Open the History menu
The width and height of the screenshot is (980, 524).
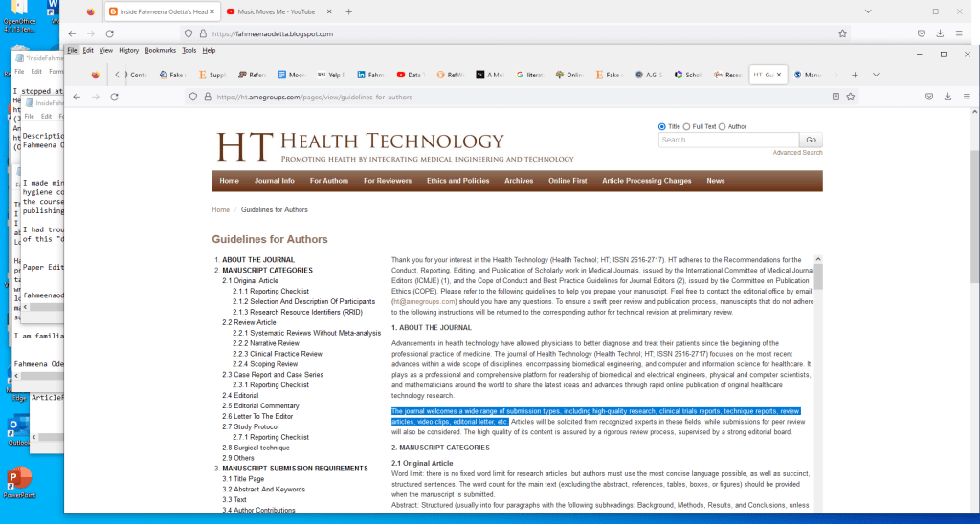[x=129, y=50]
